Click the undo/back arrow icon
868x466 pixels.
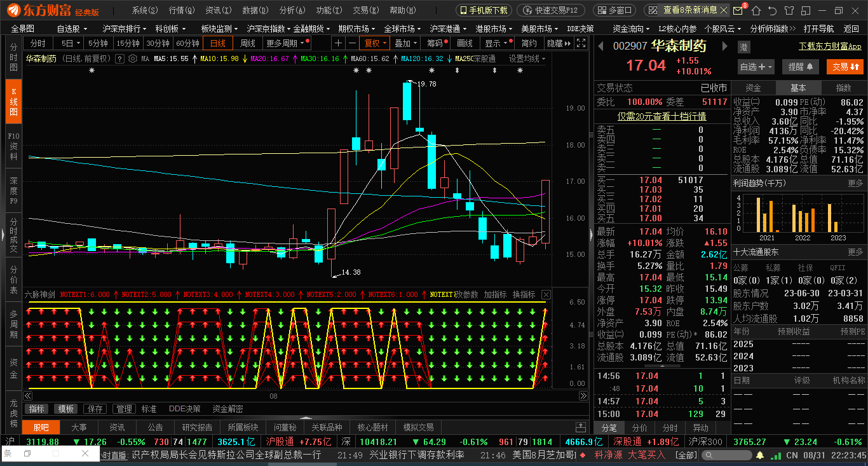tap(772, 11)
